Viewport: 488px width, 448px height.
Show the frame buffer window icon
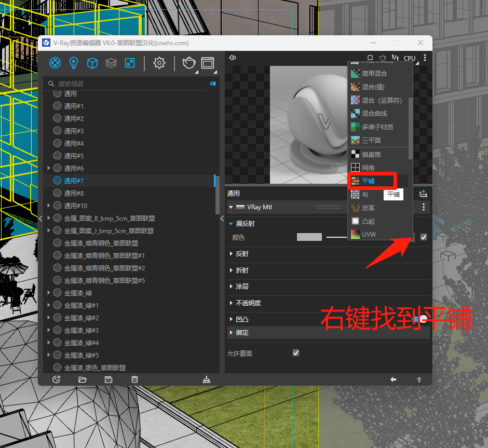(208, 63)
